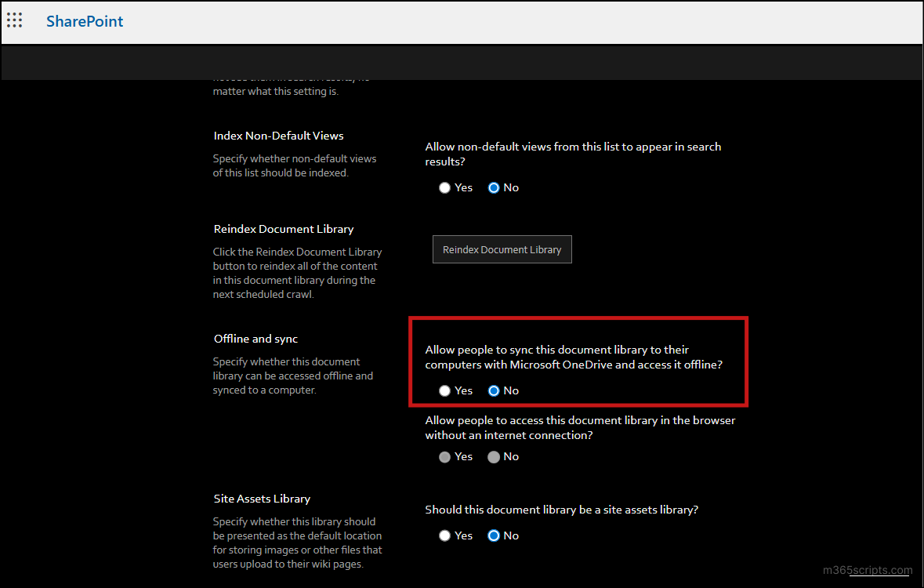This screenshot has height=588, width=924.
Task: Select Yes to allow non-default views in search
Action: tap(444, 187)
